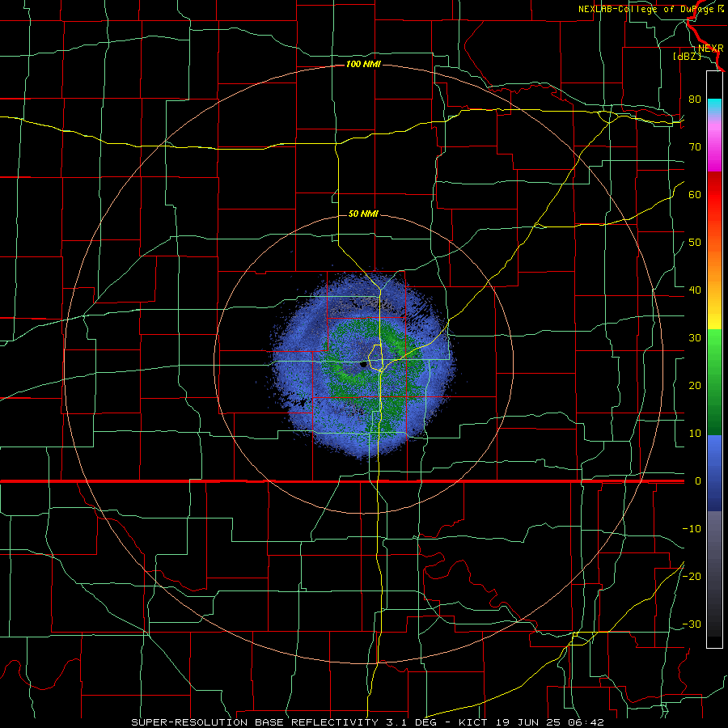Click the 80 value on the dBZ scale

(x=695, y=99)
